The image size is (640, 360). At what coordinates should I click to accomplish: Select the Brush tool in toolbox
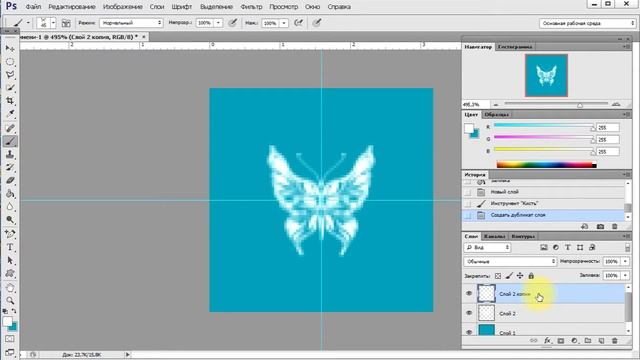point(10,141)
